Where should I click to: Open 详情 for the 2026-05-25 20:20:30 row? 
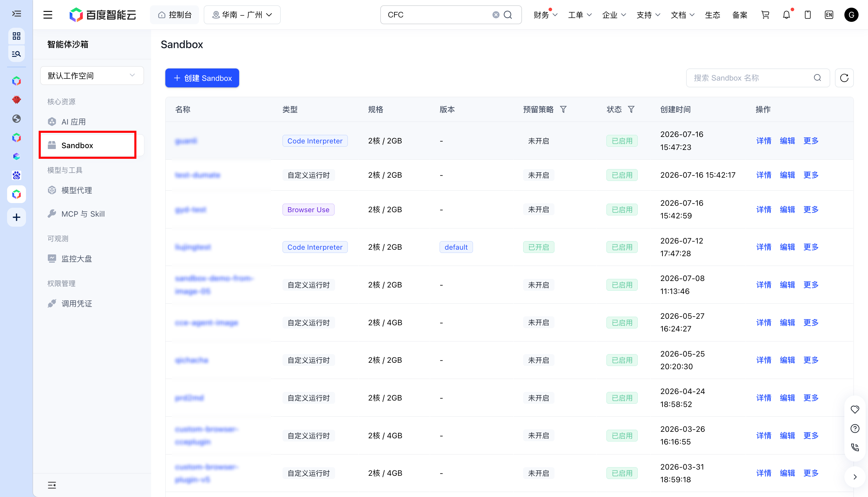click(763, 360)
